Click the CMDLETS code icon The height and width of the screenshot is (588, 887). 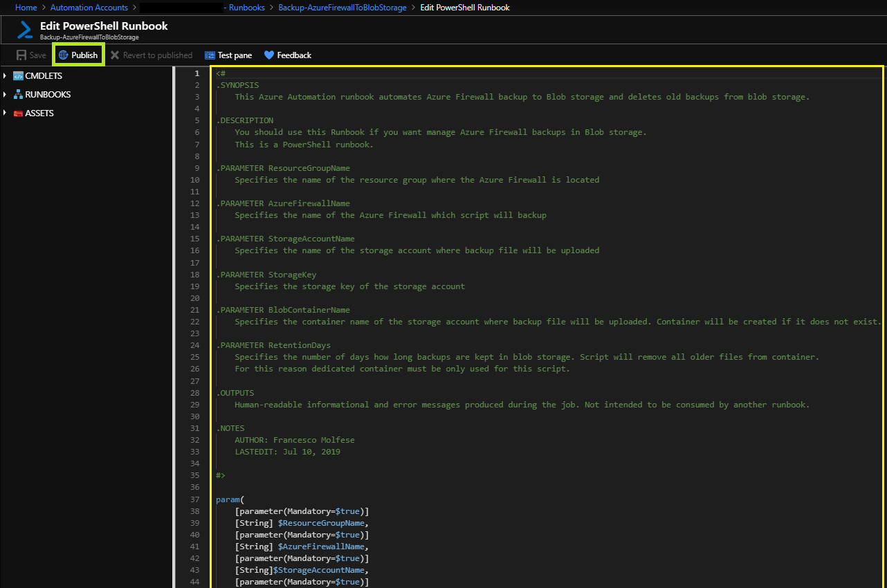(18, 76)
